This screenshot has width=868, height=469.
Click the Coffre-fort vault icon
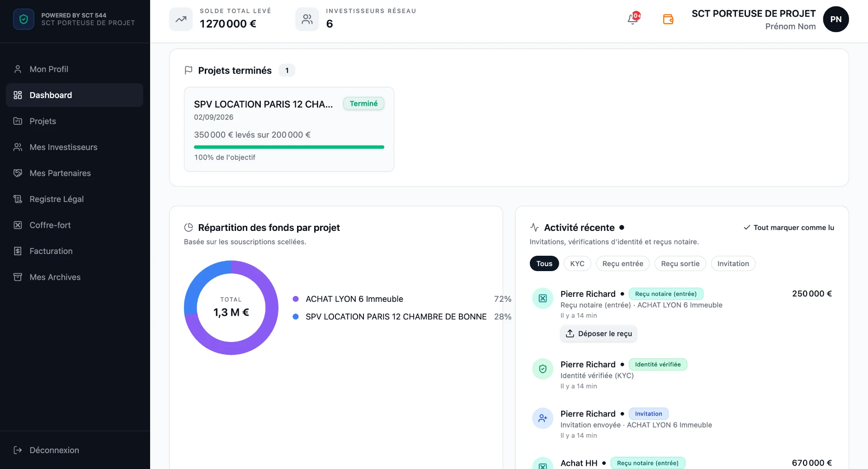[18, 225]
